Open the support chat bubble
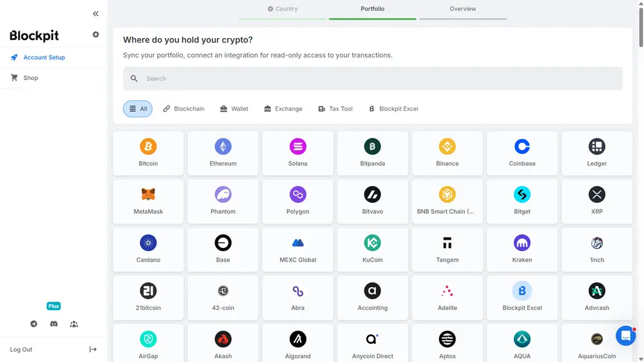 tap(625, 336)
